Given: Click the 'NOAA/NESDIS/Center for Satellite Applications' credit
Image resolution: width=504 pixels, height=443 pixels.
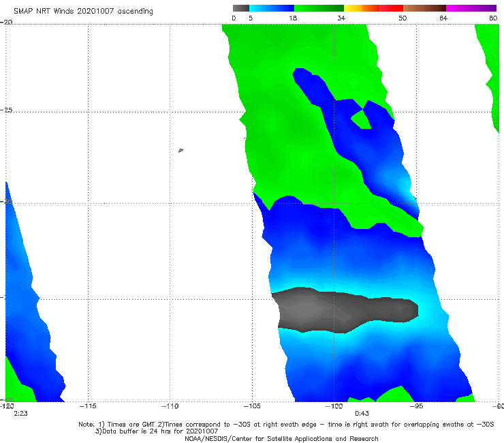Looking at the screenshot, I should pos(281,438).
